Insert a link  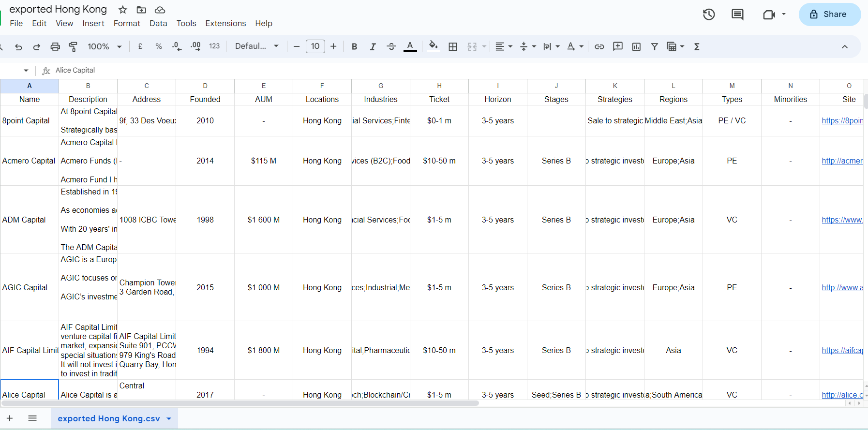(x=599, y=46)
